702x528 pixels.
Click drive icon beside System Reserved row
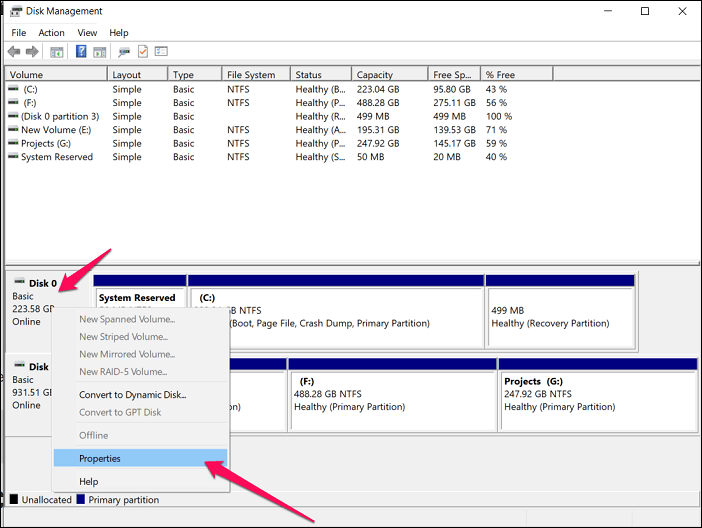pyautogui.click(x=13, y=157)
